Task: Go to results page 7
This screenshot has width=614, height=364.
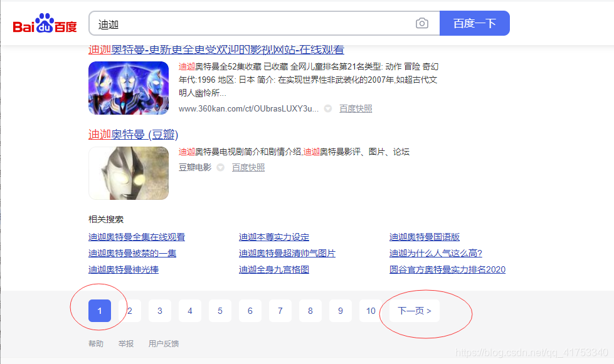Action: coord(280,311)
